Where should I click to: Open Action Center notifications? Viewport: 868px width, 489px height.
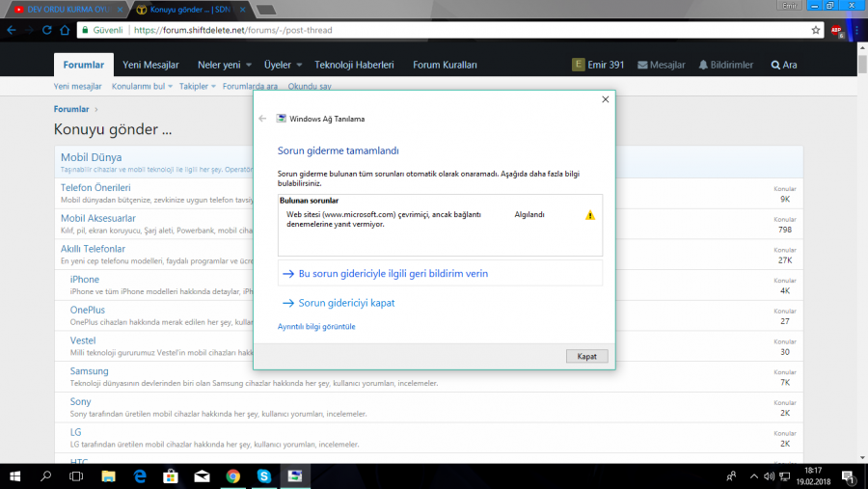point(849,476)
